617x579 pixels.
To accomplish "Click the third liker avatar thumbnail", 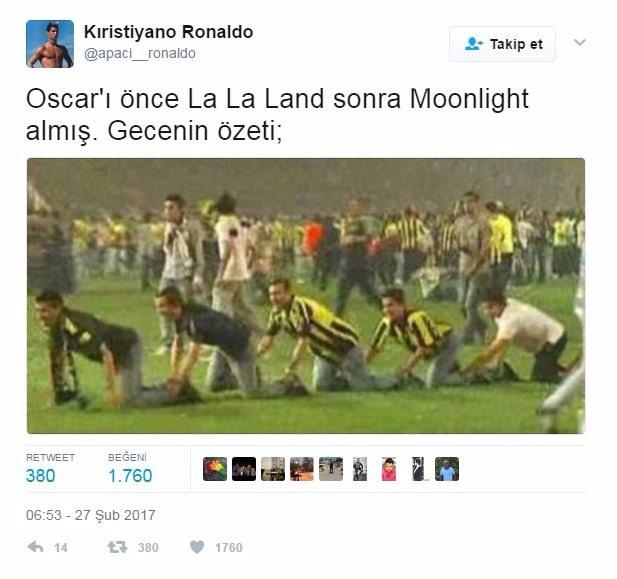I will 273,469.
